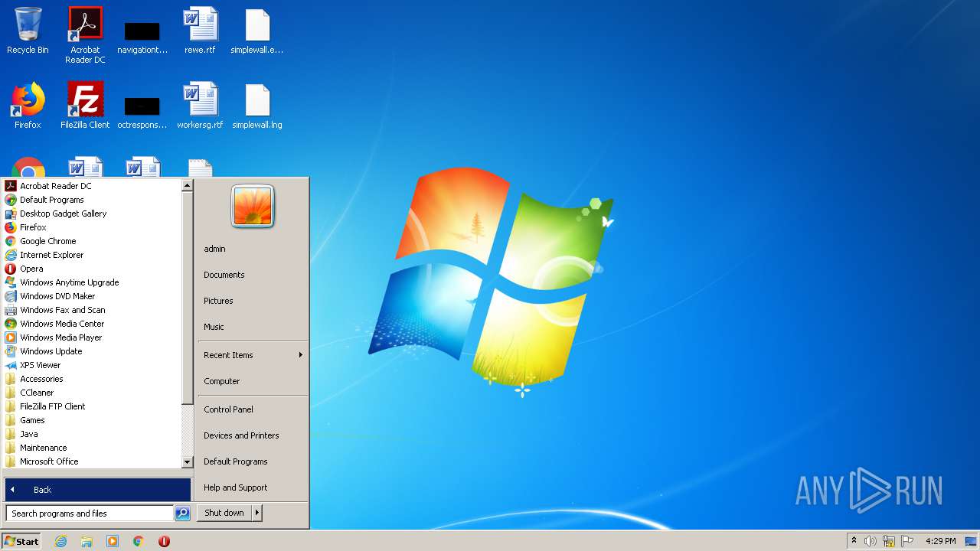Select simplewall.lng desktop file
980x551 pixels.
pos(257,106)
